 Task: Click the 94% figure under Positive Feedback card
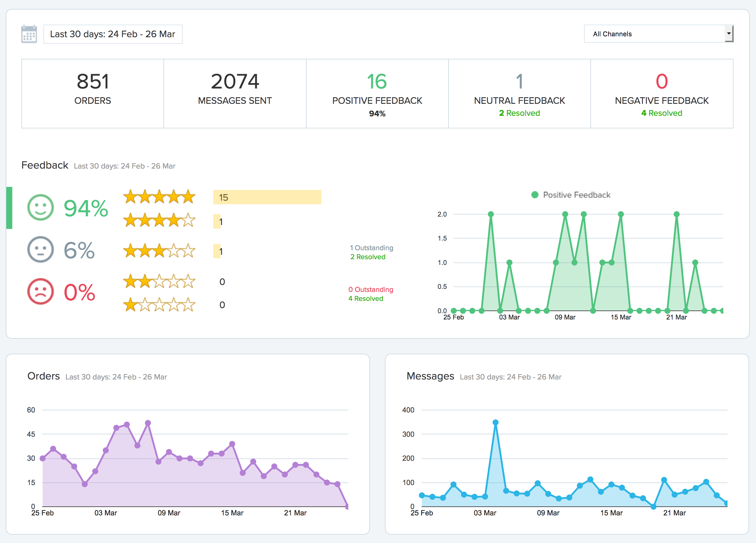(377, 114)
